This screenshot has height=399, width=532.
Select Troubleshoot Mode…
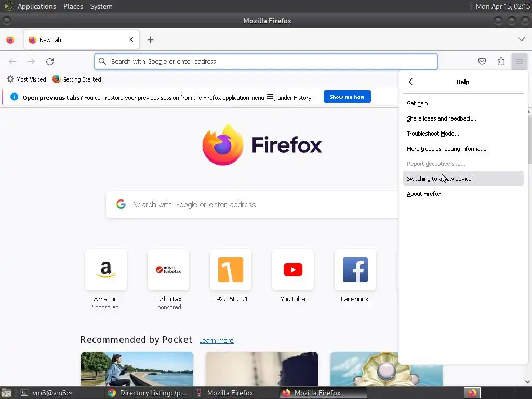[x=463, y=134]
